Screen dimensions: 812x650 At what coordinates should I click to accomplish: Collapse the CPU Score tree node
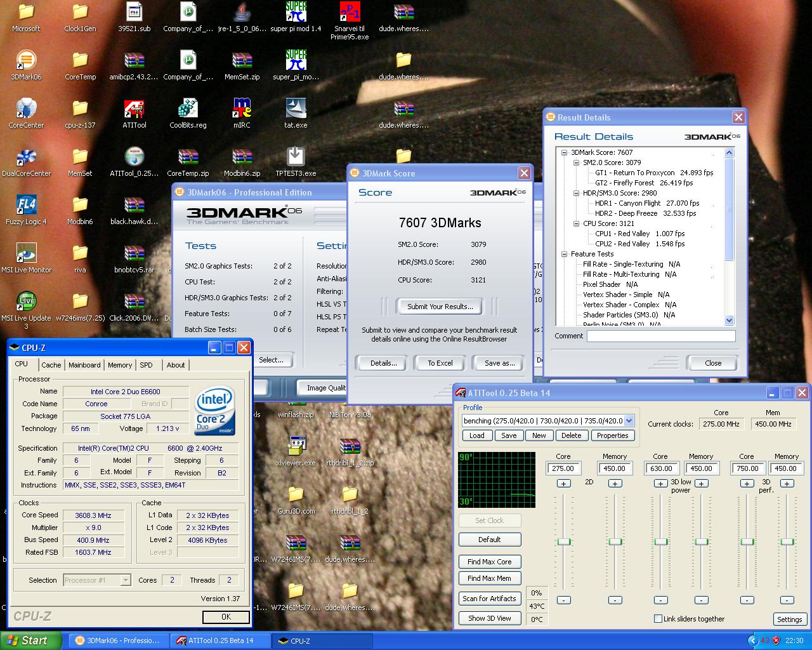[x=576, y=223]
